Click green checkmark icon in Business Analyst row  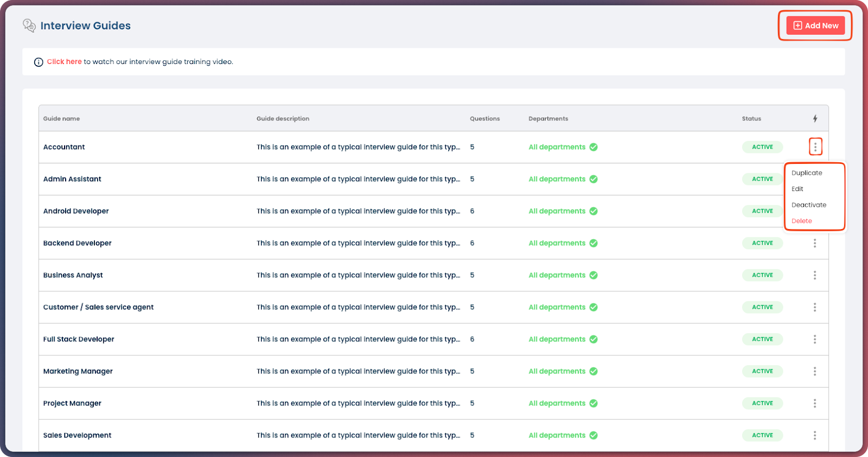593,275
